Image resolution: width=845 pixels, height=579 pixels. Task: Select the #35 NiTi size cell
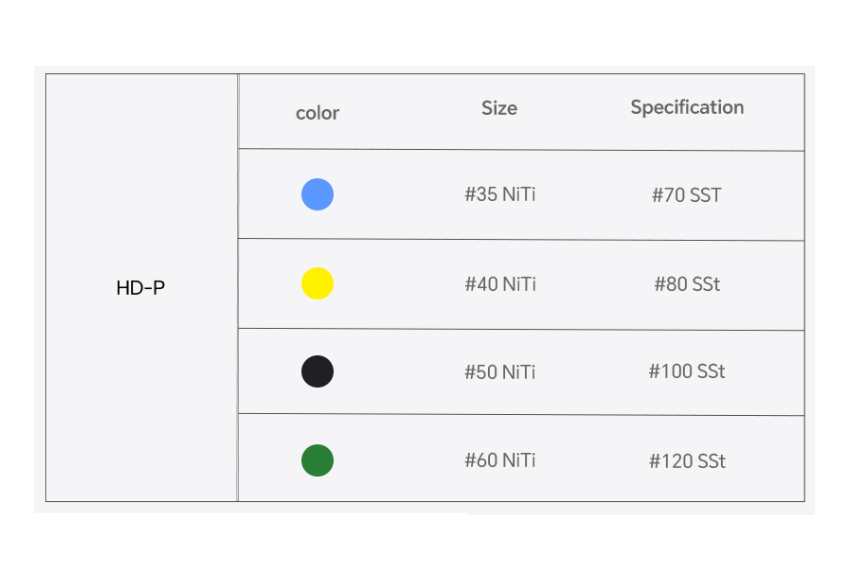coord(500,194)
